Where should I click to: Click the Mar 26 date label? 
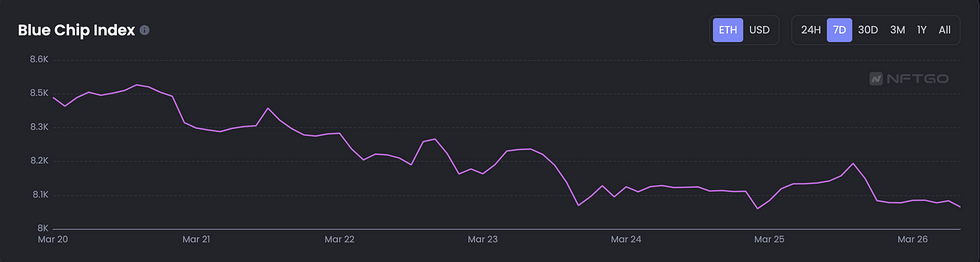(913, 240)
